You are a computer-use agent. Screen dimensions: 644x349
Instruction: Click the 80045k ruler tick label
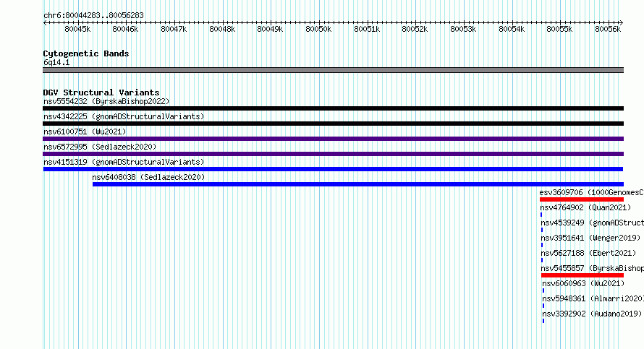pyautogui.click(x=77, y=29)
